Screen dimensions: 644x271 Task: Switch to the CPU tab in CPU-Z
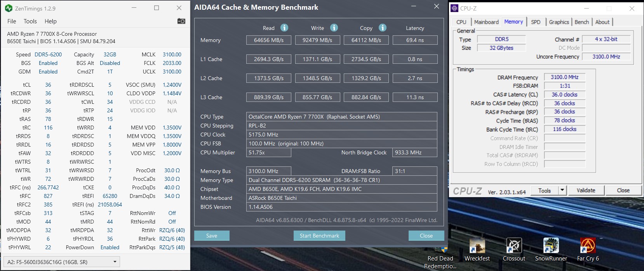pyautogui.click(x=461, y=22)
